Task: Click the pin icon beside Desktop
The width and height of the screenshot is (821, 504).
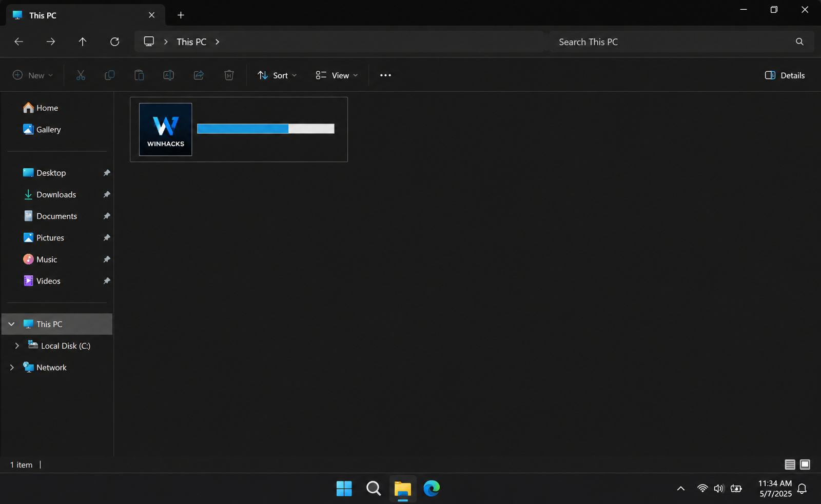Action: [107, 173]
